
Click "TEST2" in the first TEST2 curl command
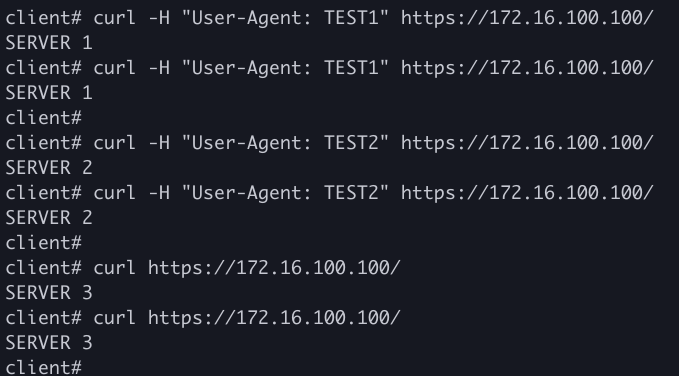pos(351,143)
